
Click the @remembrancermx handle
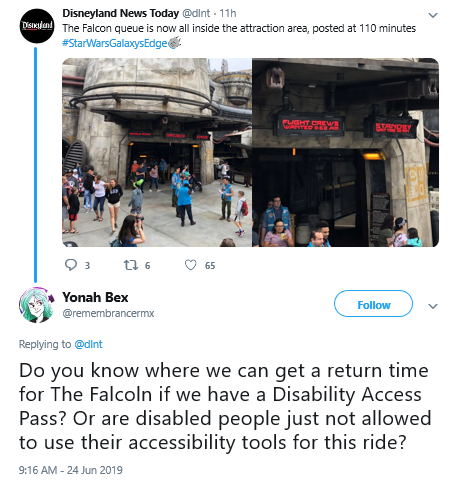(108, 313)
